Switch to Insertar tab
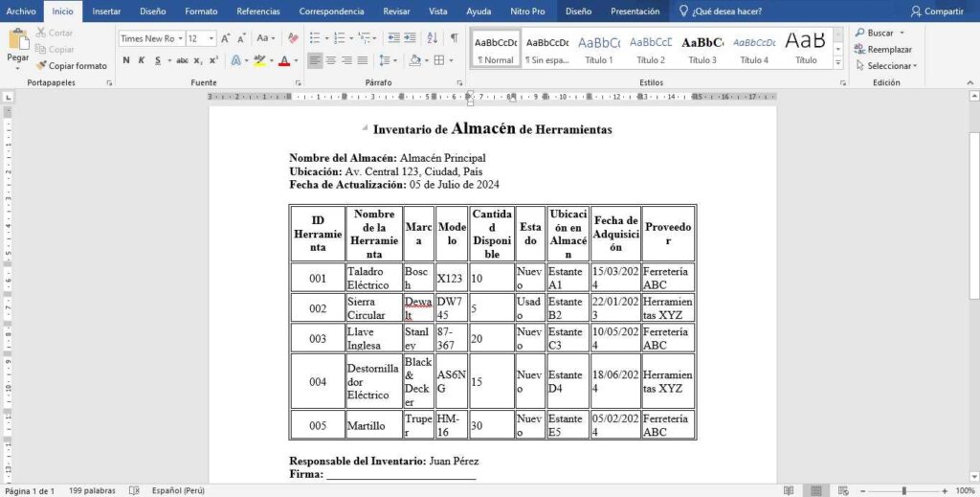Image resolution: width=980 pixels, height=497 pixels. tap(106, 11)
